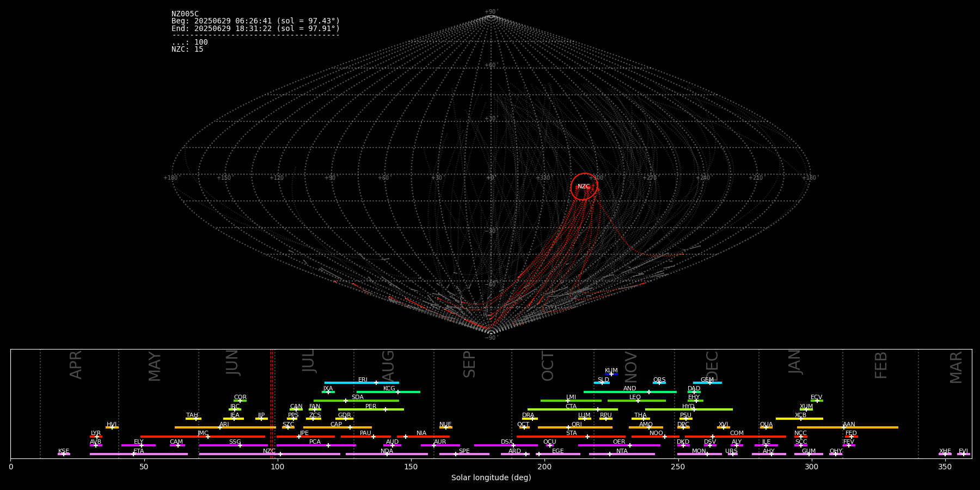Click the XUM shower label
The height and width of the screenshot is (490, 980).
point(806,407)
